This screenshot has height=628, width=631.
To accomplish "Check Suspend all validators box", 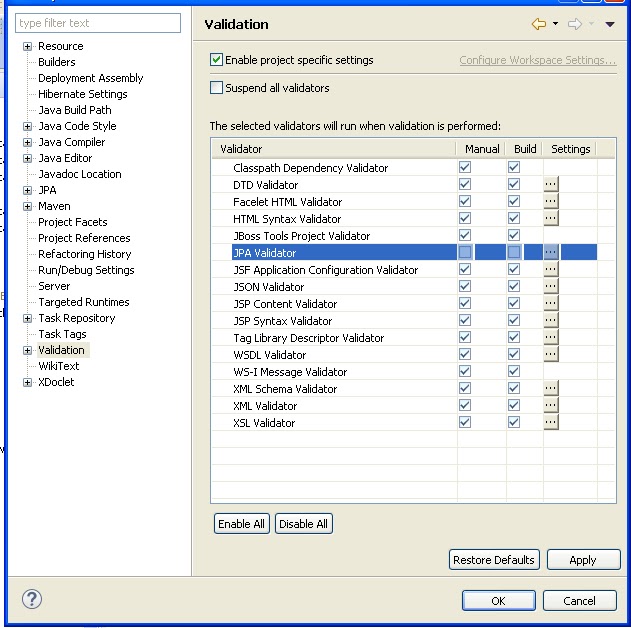I will point(217,88).
